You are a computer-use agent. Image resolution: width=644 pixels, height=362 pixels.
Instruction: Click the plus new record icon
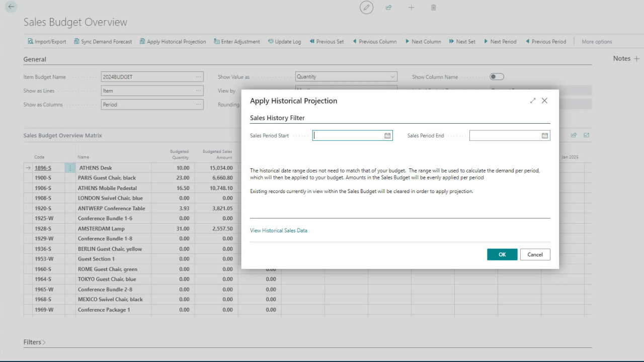click(411, 8)
